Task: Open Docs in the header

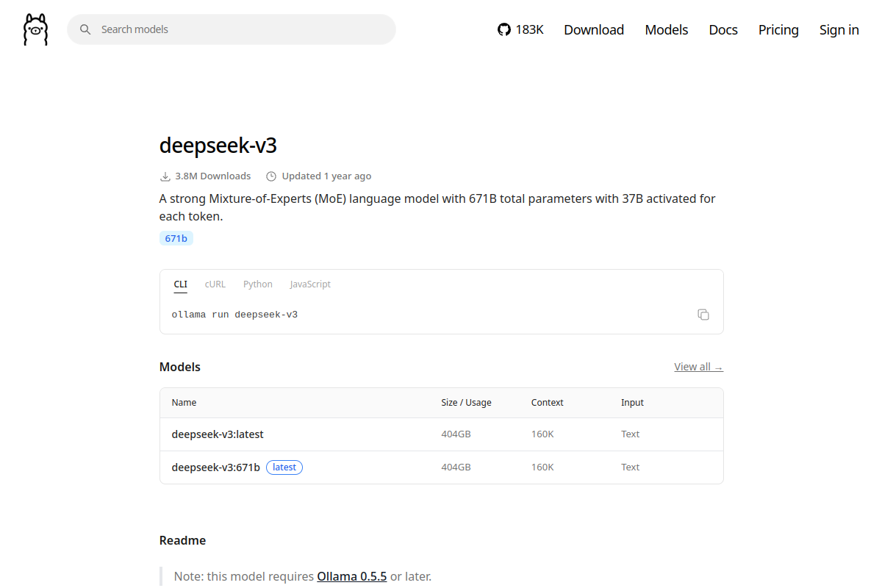Action: 723,29
